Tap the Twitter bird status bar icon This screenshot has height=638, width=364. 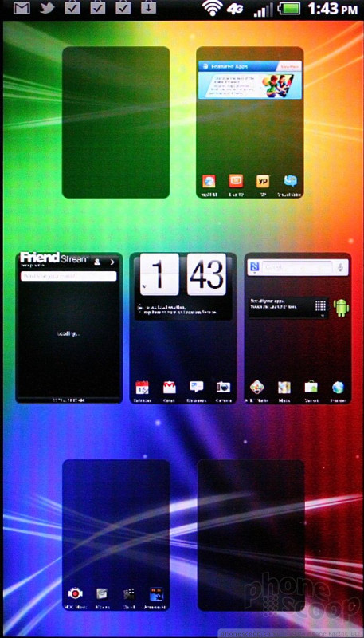pos(47,8)
